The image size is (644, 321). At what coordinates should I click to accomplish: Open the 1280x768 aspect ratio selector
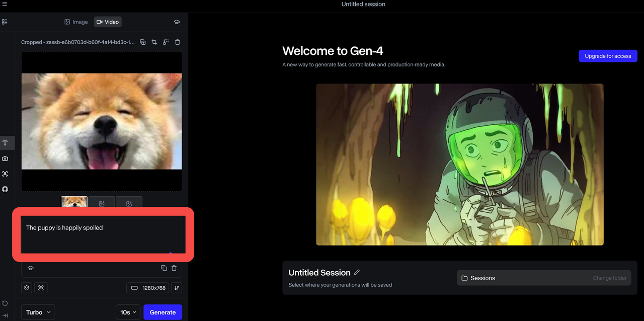pos(147,288)
